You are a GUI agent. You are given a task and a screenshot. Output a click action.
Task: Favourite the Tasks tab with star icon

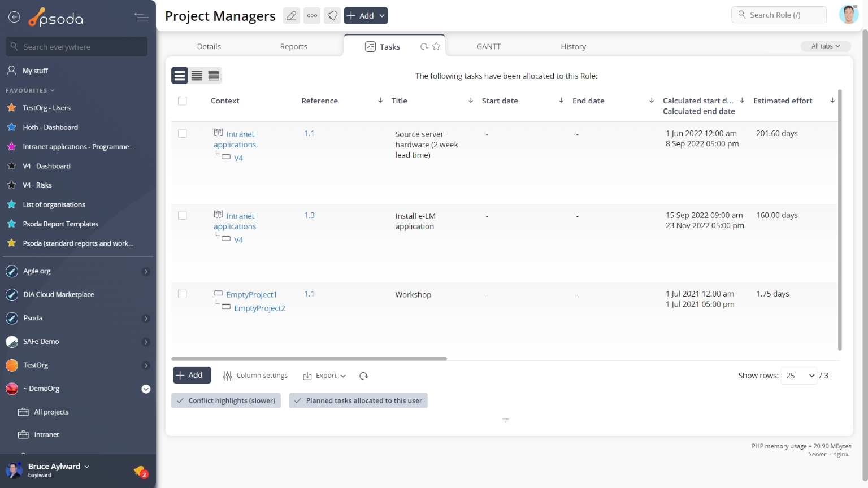(436, 47)
